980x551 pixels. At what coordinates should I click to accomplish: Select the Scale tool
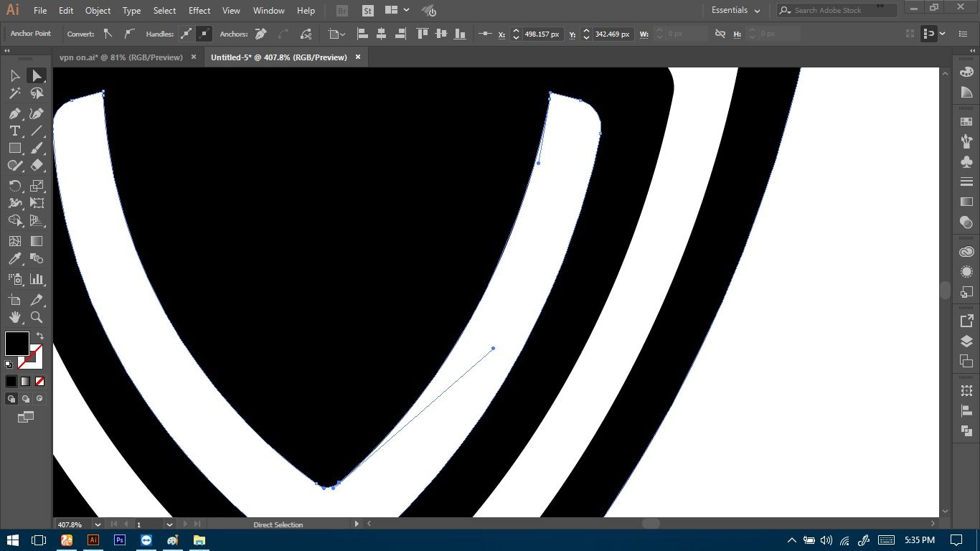point(37,186)
